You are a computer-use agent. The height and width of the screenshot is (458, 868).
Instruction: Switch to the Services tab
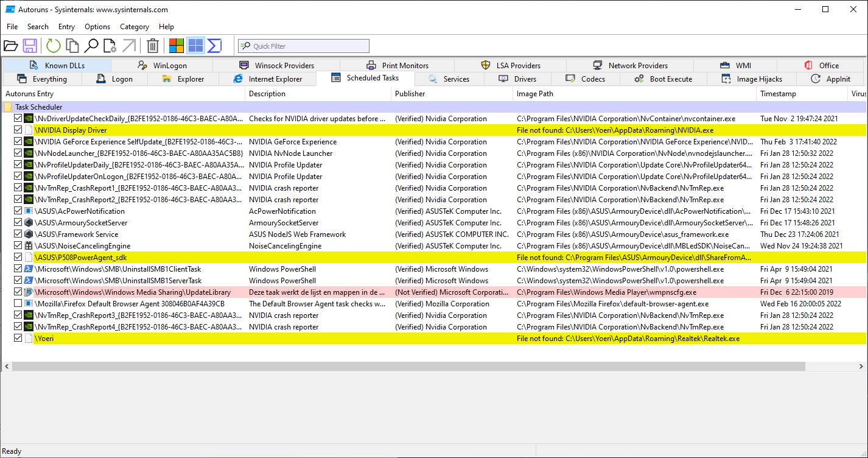coord(449,79)
